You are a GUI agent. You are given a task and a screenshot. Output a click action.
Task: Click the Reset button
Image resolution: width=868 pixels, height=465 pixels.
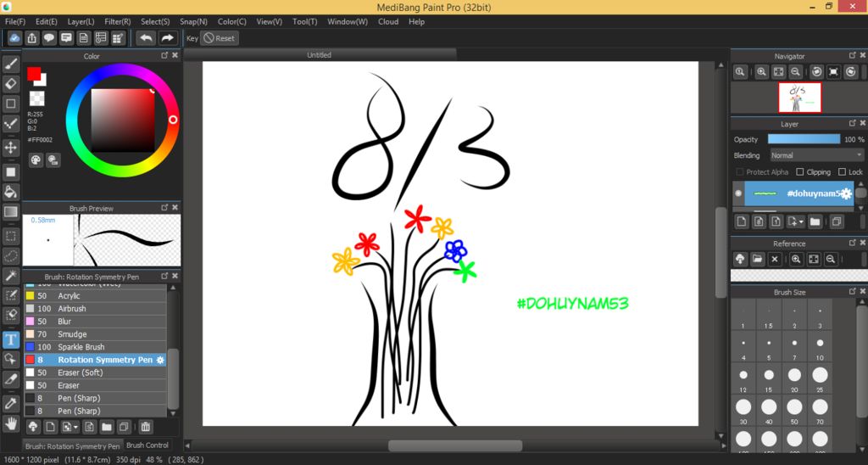tap(220, 38)
